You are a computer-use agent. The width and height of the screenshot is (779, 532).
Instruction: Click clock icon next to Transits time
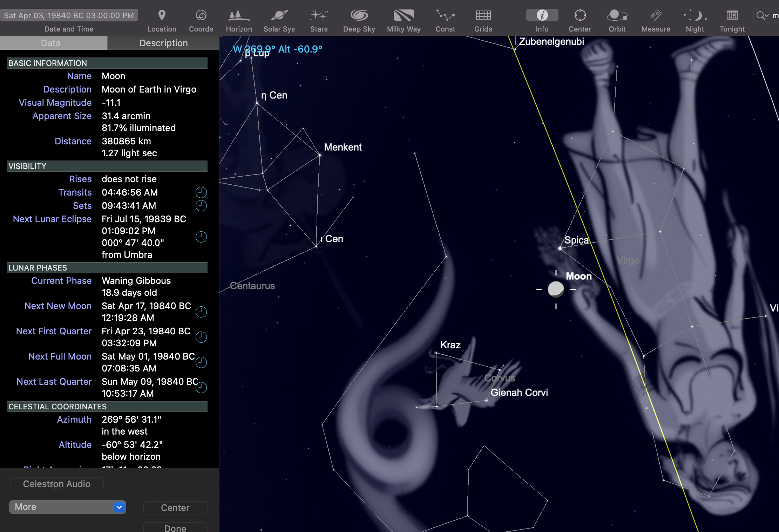pyautogui.click(x=201, y=192)
